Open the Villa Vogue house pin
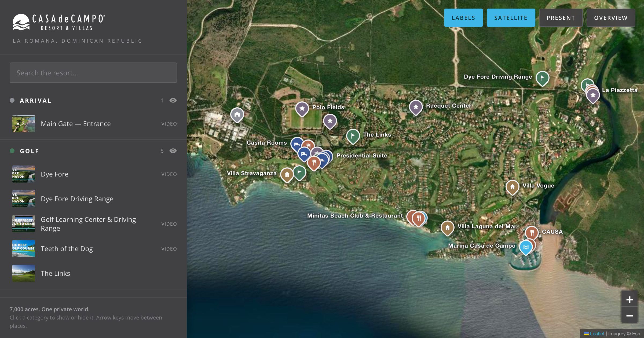 [x=513, y=187]
